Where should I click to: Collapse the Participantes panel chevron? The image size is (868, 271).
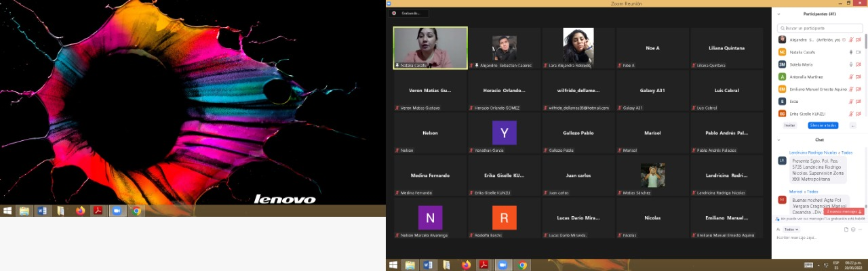(x=778, y=14)
